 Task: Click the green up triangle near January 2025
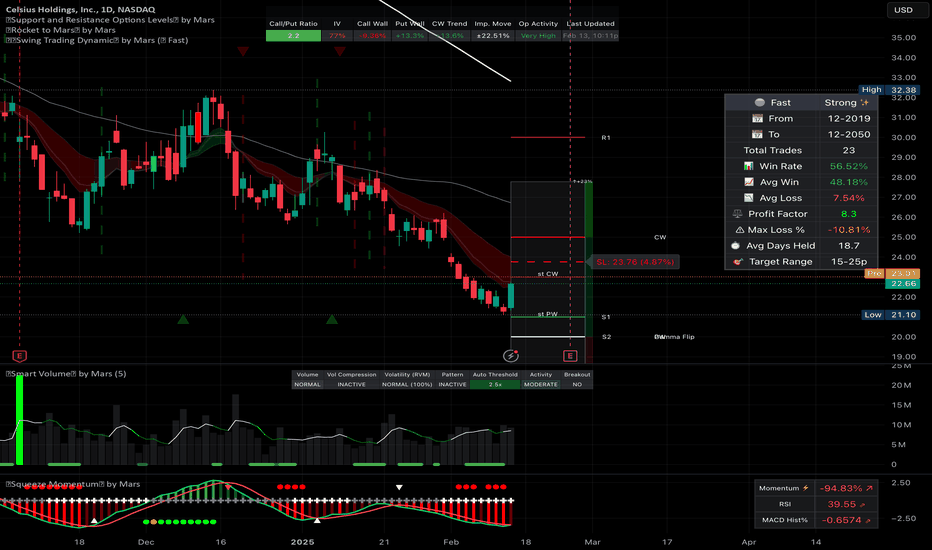tap(332, 320)
